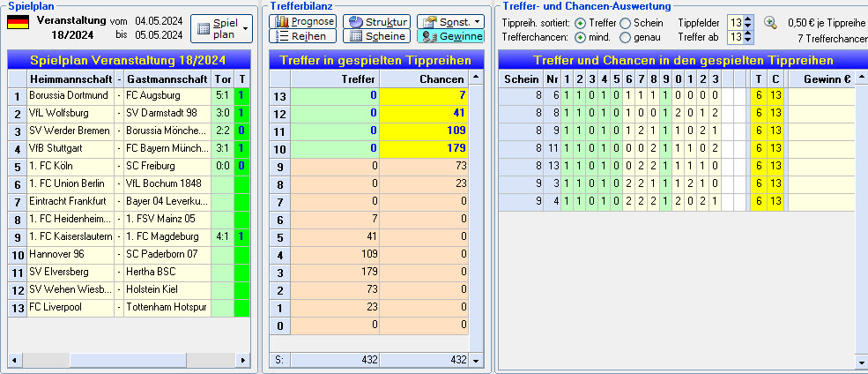
Task: Select the SV Elversberg cell
Action: [x=70, y=272]
